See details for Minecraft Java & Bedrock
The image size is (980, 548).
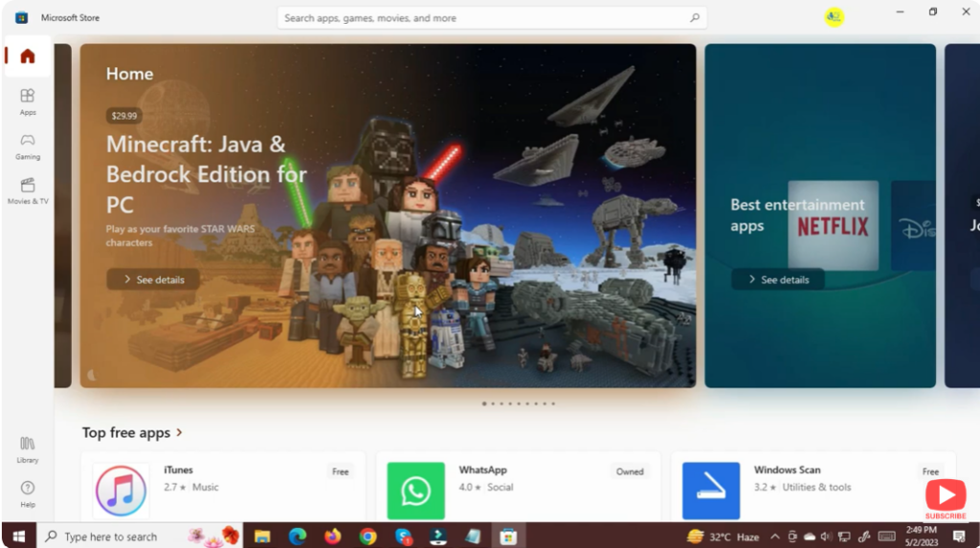point(154,279)
